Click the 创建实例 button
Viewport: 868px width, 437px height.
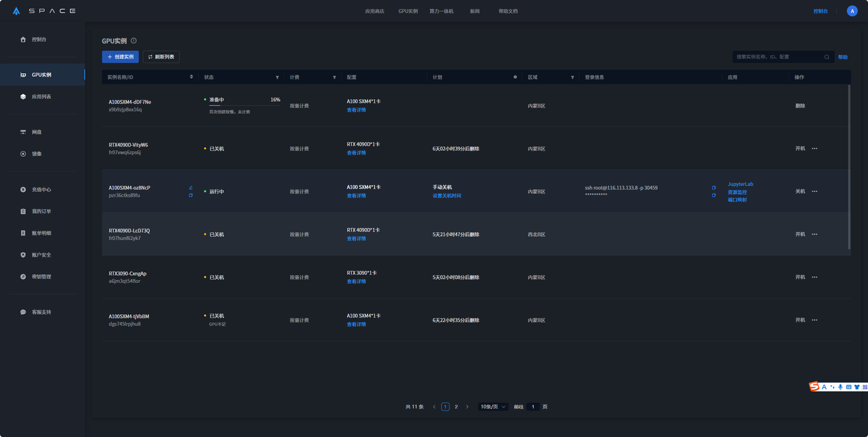(120, 56)
